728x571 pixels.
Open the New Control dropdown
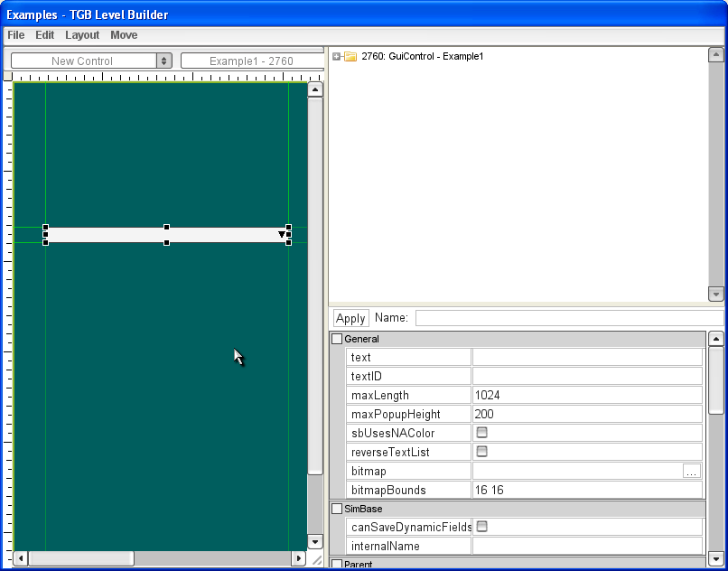pos(91,61)
